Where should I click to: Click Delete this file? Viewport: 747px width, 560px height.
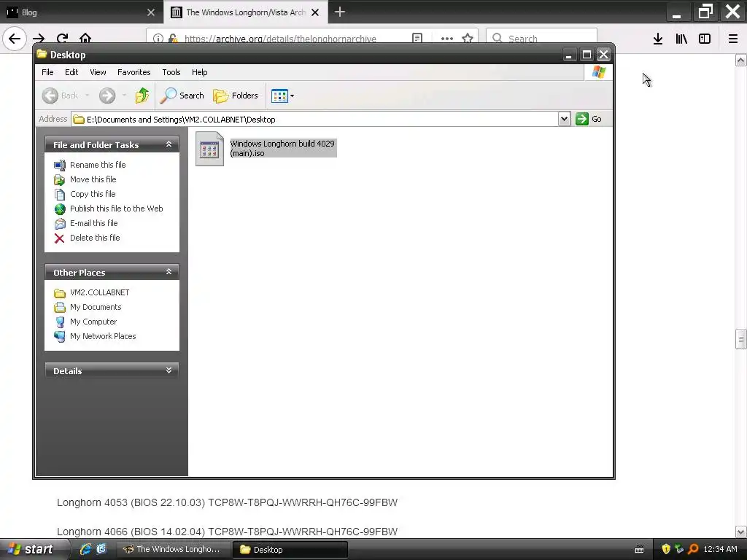tap(95, 238)
